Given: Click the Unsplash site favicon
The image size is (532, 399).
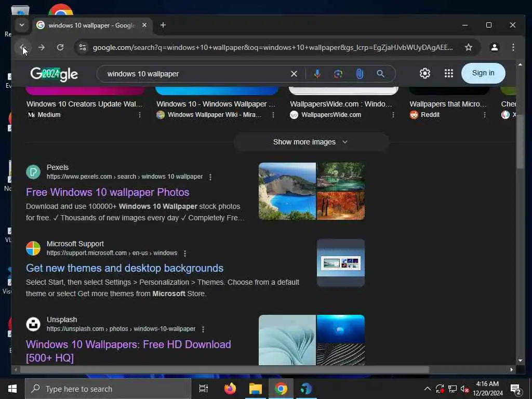Looking at the screenshot, I should tap(33, 324).
